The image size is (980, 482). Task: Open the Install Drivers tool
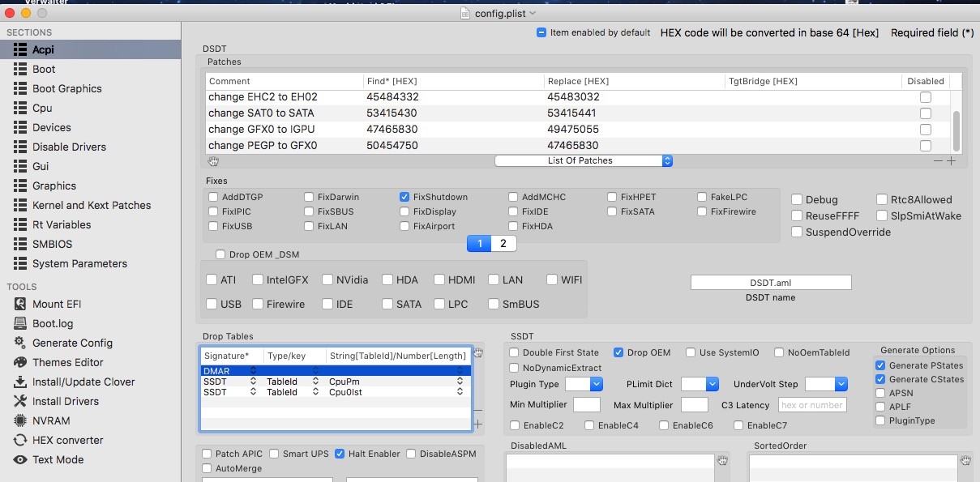pyautogui.click(x=65, y=401)
